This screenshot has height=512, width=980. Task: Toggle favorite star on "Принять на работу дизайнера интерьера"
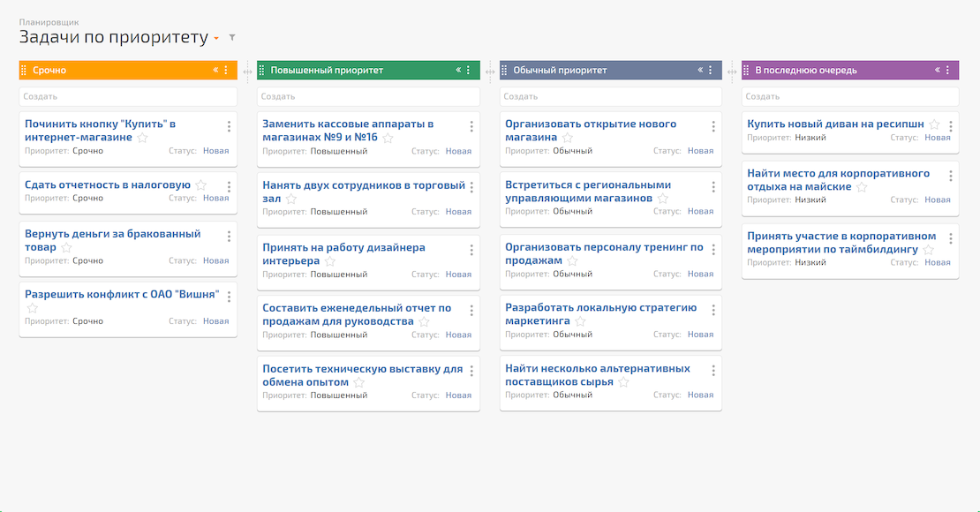click(330, 261)
